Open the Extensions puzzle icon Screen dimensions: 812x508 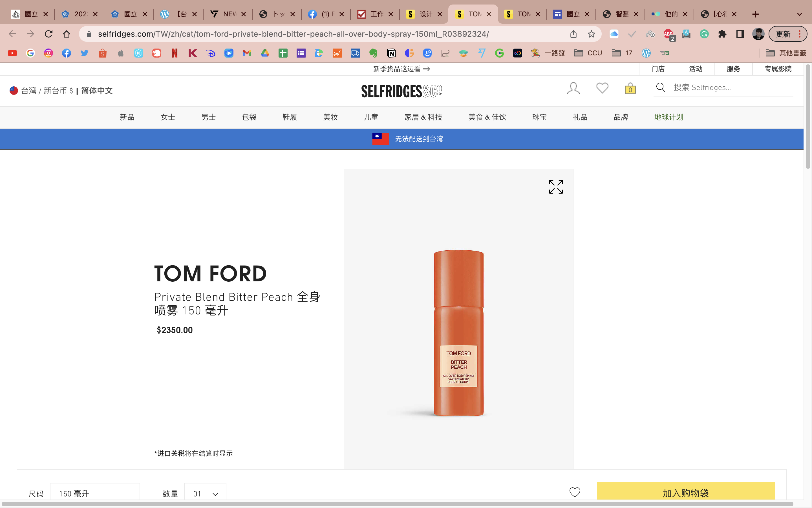(722, 34)
